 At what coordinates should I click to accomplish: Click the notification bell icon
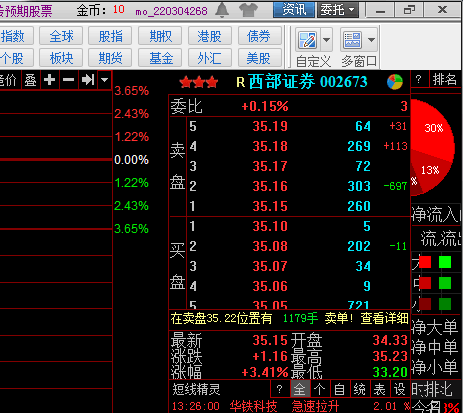222,10
